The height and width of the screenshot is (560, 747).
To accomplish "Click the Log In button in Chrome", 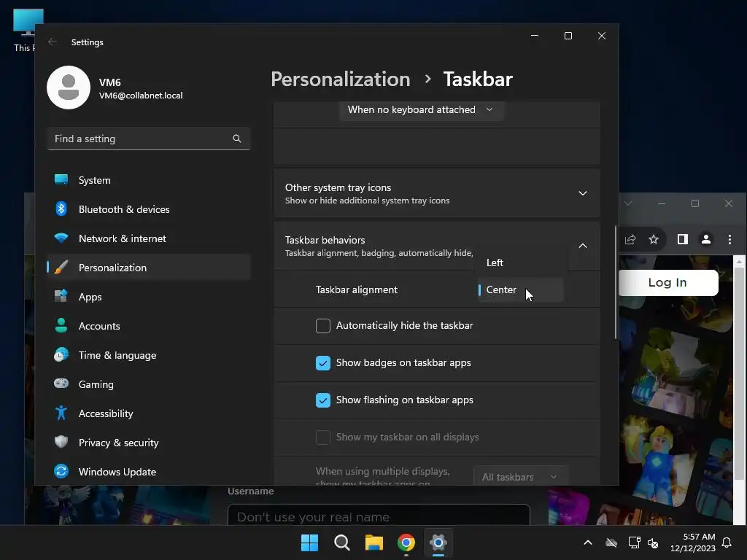I will (x=668, y=282).
